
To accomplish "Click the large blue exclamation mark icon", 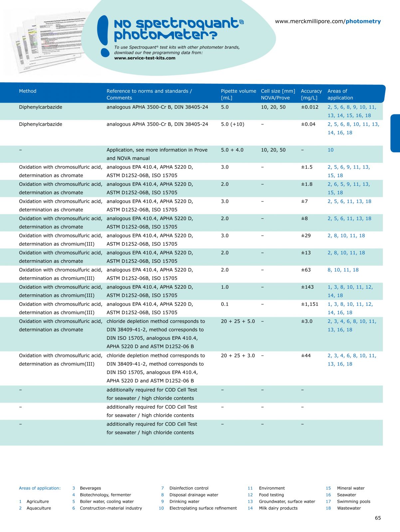I will (103, 36).
